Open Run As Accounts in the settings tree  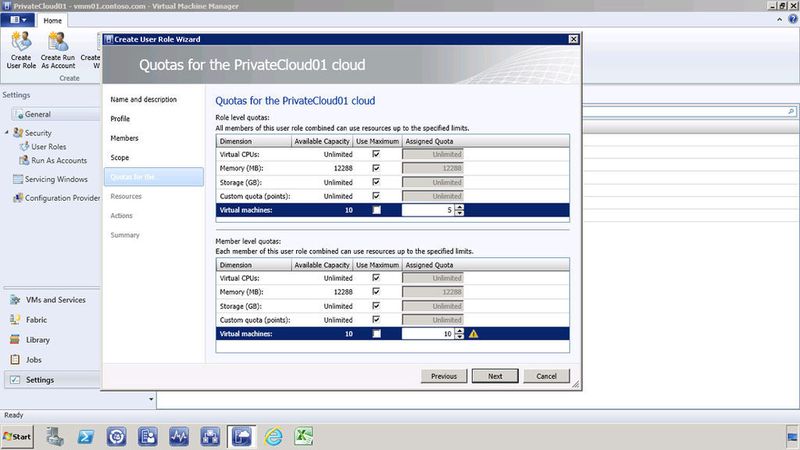[59, 160]
